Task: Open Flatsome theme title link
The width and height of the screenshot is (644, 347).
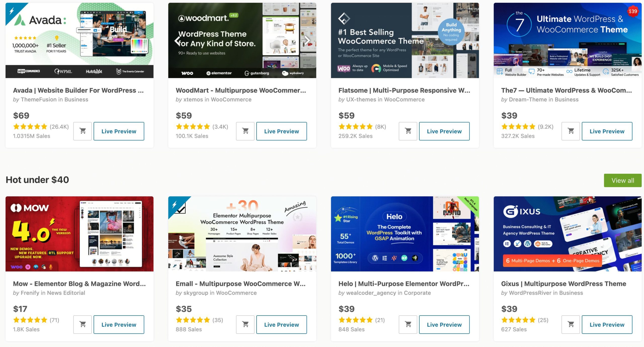Action: point(404,90)
